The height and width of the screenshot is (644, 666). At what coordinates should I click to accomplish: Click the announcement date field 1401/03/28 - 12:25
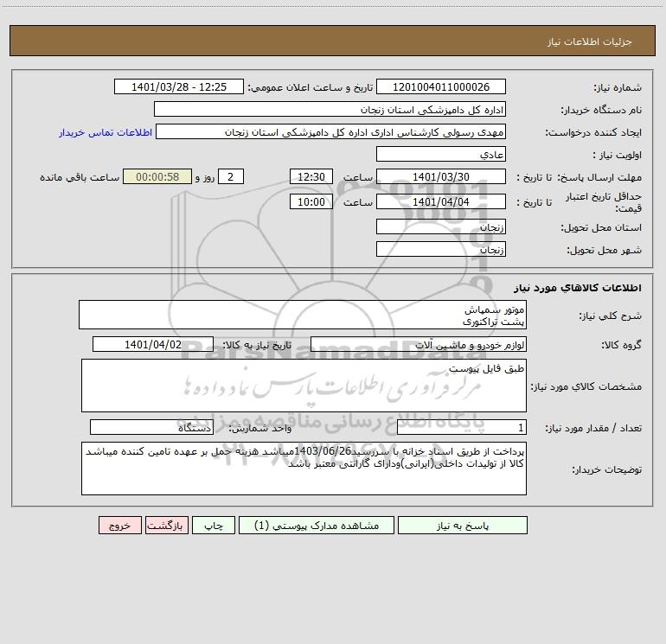(x=179, y=86)
